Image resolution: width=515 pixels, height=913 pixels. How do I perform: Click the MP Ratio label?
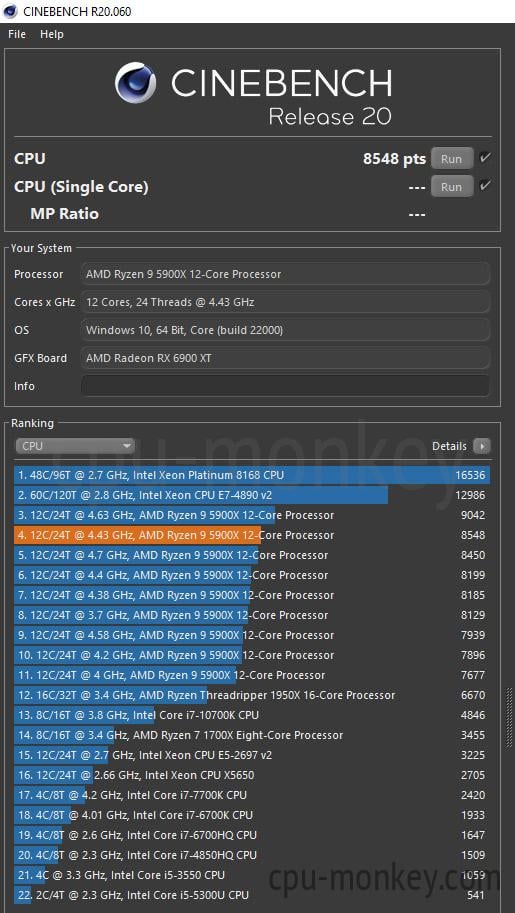[65, 214]
